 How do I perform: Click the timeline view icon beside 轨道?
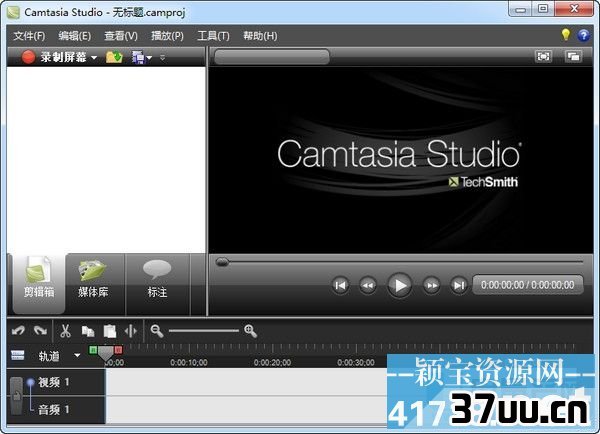18,356
